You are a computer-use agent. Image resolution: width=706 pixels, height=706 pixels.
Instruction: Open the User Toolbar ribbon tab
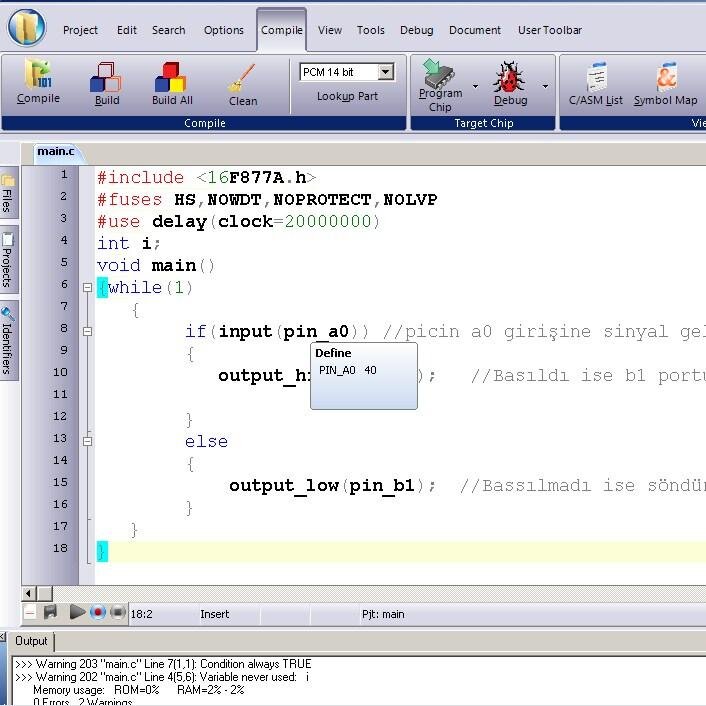pyautogui.click(x=550, y=30)
